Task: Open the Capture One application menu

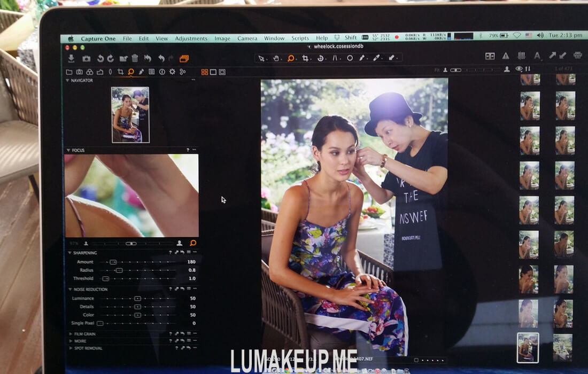Action: 98,38
